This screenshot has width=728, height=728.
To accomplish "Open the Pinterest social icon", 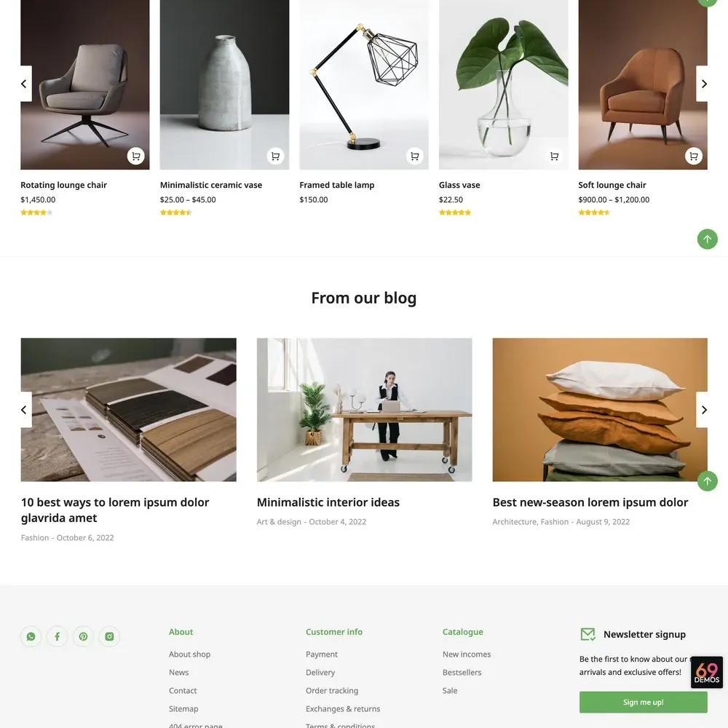I will coord(83,636).
